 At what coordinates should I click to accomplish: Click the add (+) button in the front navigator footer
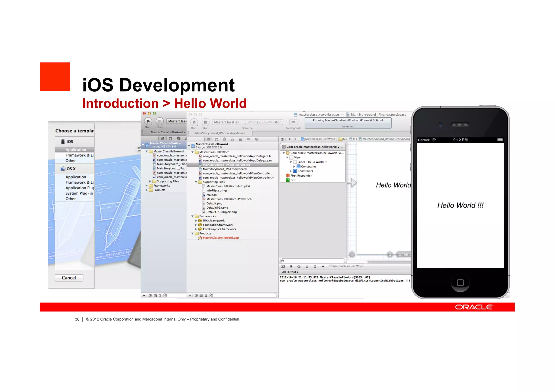[x=190, y=296]
